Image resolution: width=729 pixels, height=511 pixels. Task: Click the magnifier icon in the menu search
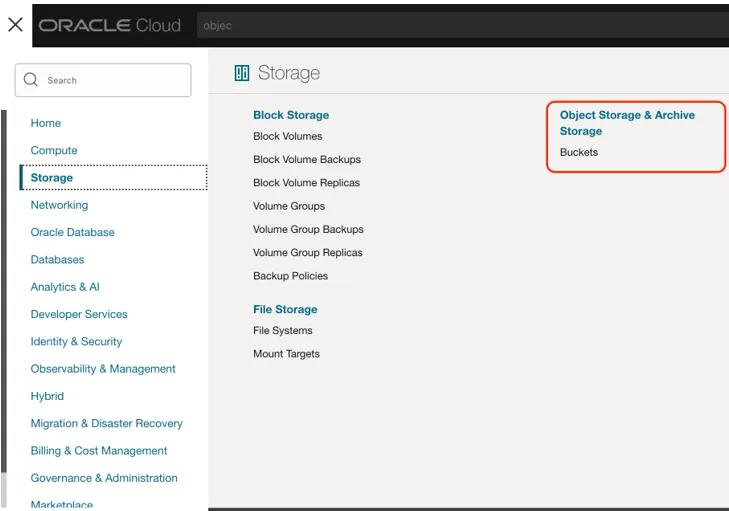click(31, 80)
